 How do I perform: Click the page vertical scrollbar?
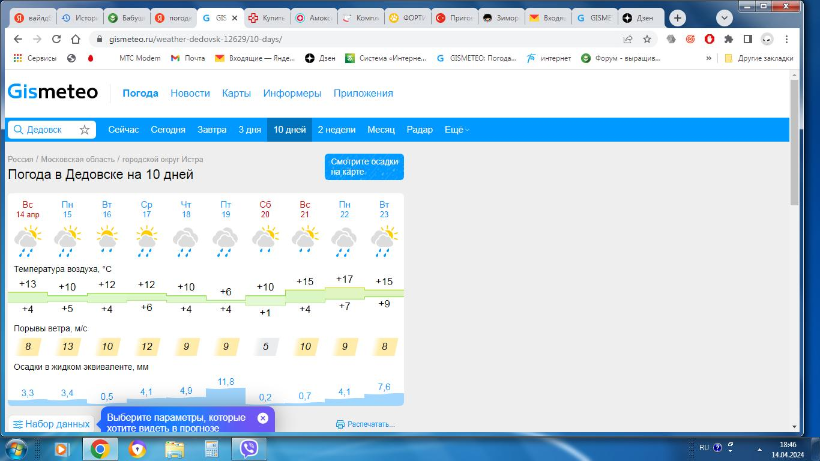794,143
